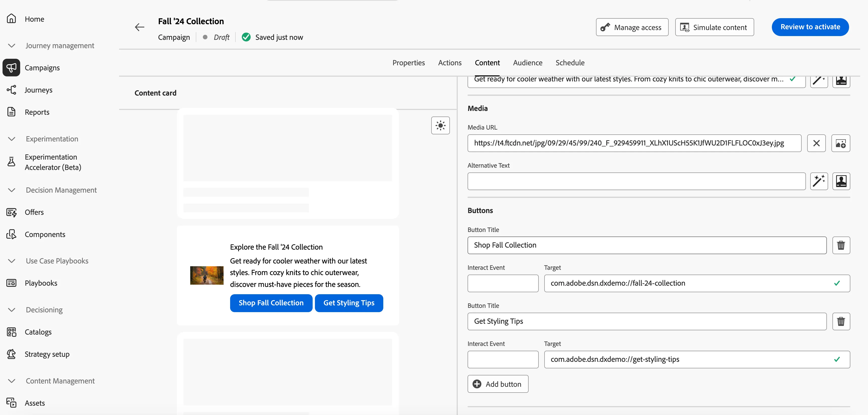
Task: Clear the Media URL with the X icon
Action: pos(817,143)
